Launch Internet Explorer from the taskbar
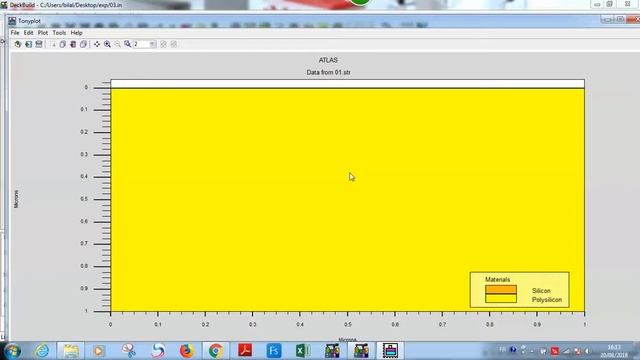640x360 pixels. [x=42, y=351]
